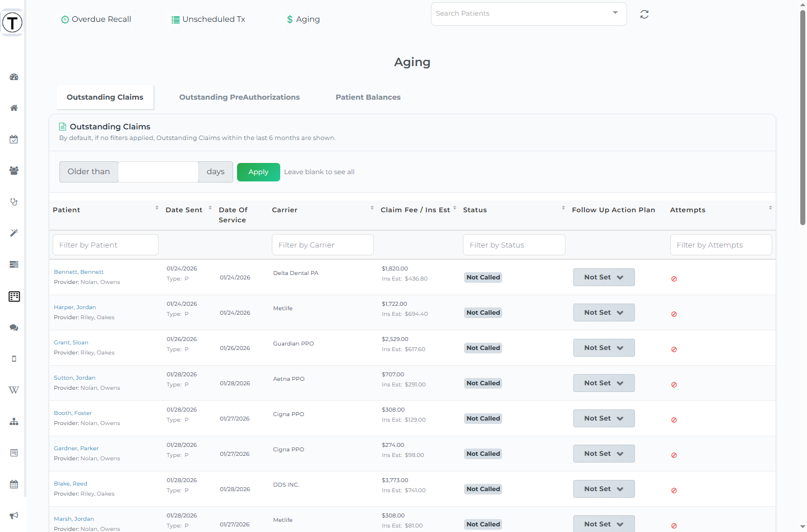
Task: Open the Unscheduled Tx menu item
Action: click(208, 19)
